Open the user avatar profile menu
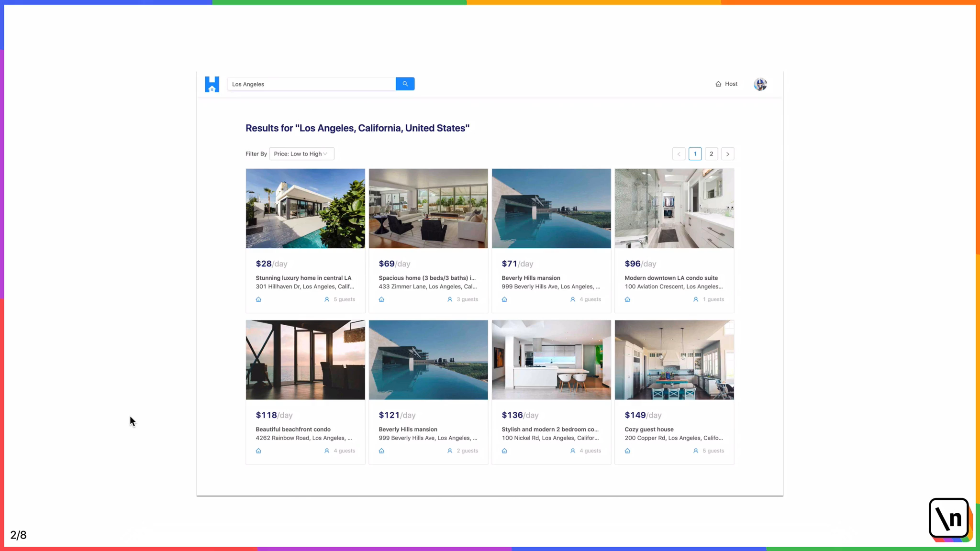980x551 pixels. (x=760, y=84)
